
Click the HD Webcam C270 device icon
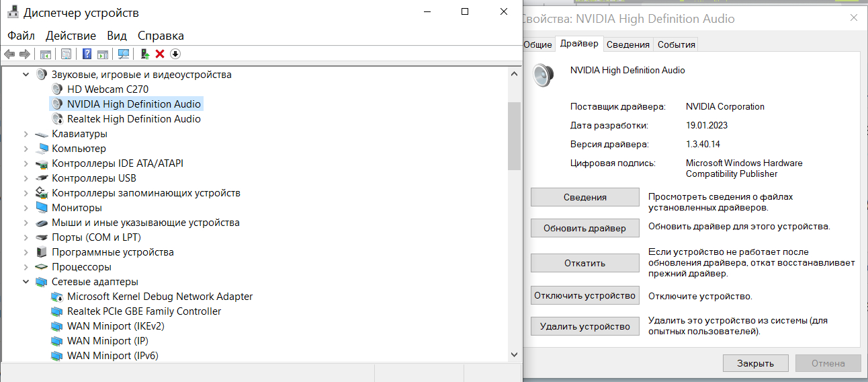click(x=58, y=89)
